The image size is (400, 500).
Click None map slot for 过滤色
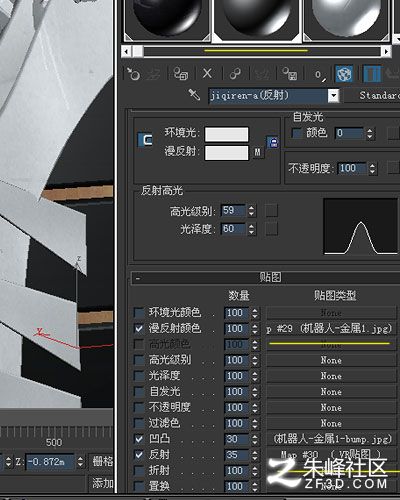tap(331, 423)
